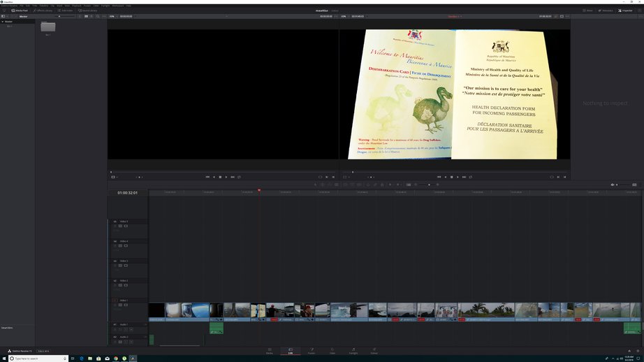
Task: Select the green audio clip on Audio 1
Action: pyautogui.click(x=217, y=328)
